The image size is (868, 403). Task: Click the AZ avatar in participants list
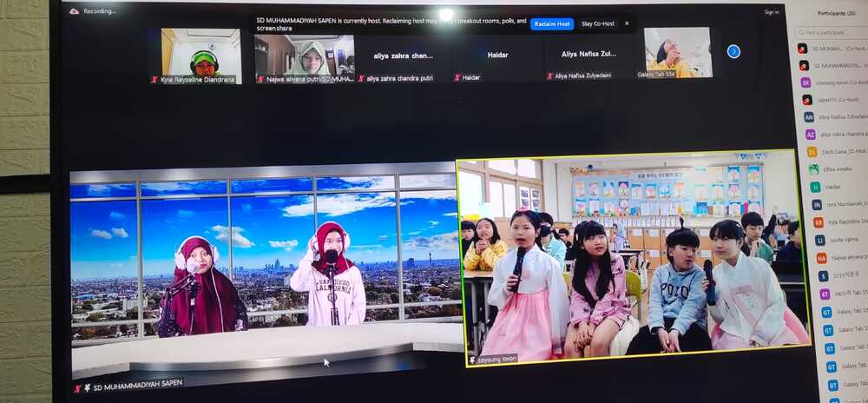click(811, 134)
